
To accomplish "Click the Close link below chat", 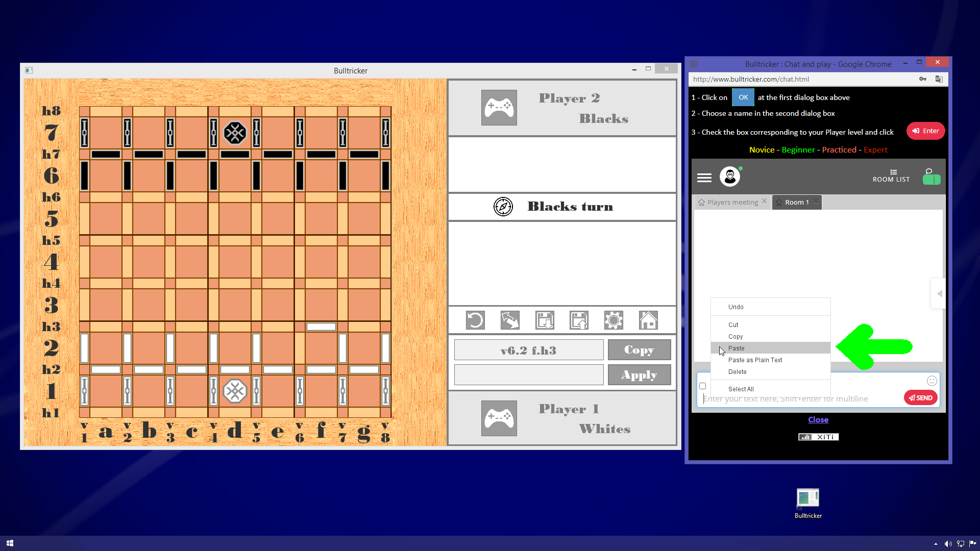I will [818, 419].
